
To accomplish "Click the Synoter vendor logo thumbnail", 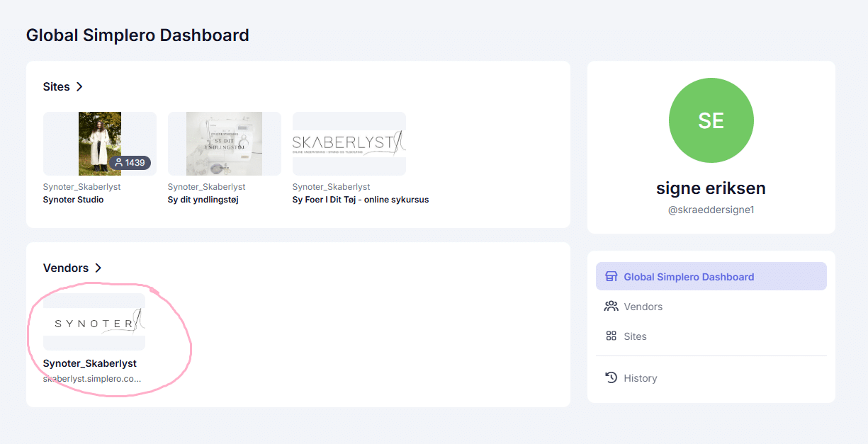I will tap(94, 321).
